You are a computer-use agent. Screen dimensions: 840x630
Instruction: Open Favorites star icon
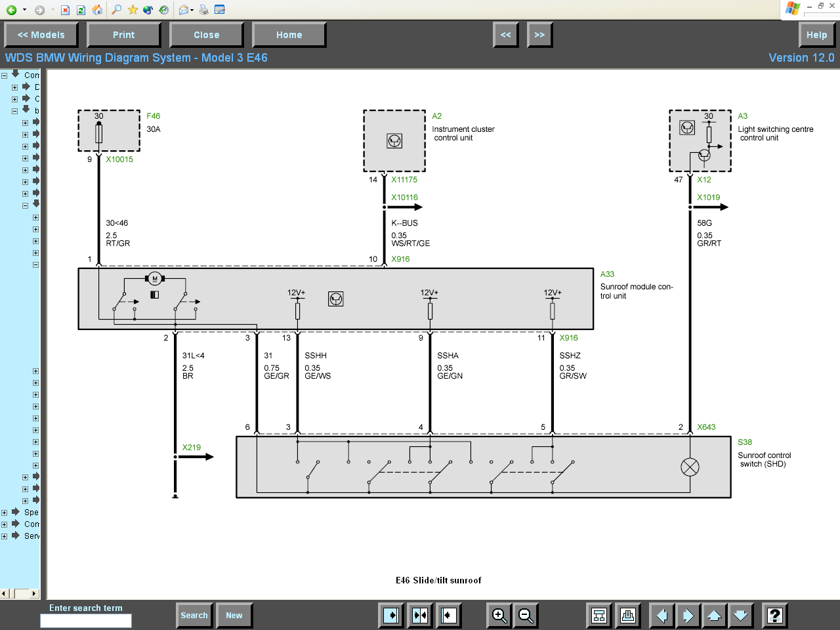click(133, 10)
